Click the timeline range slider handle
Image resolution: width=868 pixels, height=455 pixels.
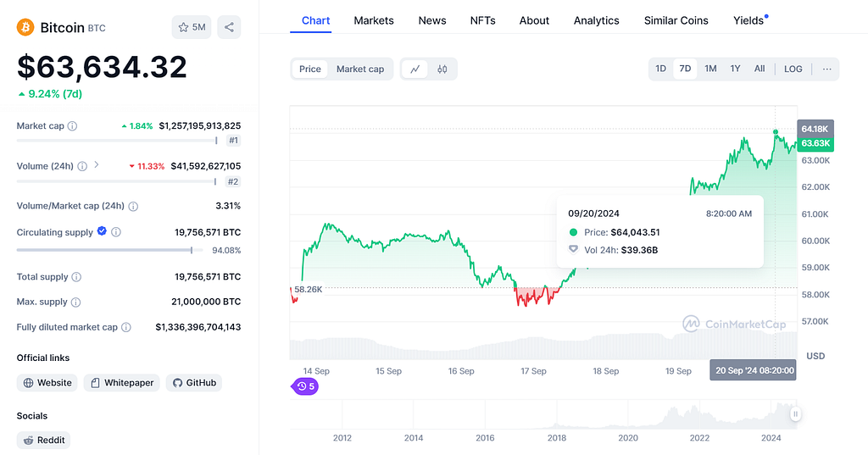point(795,414)
